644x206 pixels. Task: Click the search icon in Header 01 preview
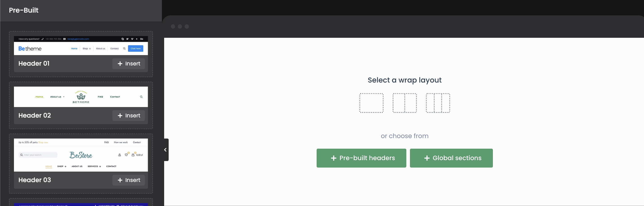124,49
